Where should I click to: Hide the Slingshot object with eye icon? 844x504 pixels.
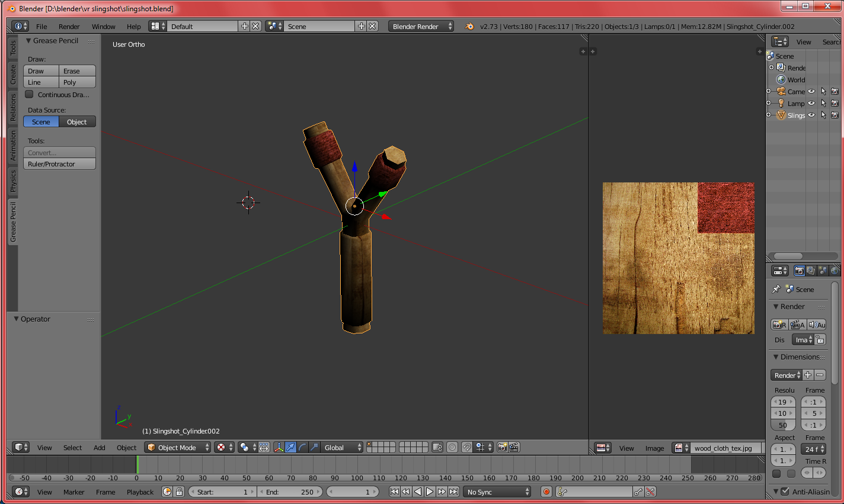[811, 115]
